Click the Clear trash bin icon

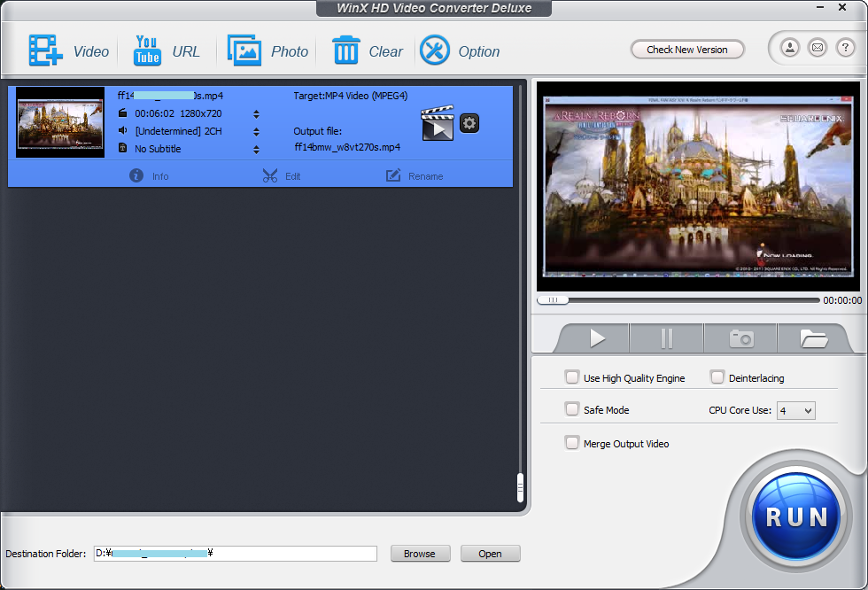tap(345, 50)
